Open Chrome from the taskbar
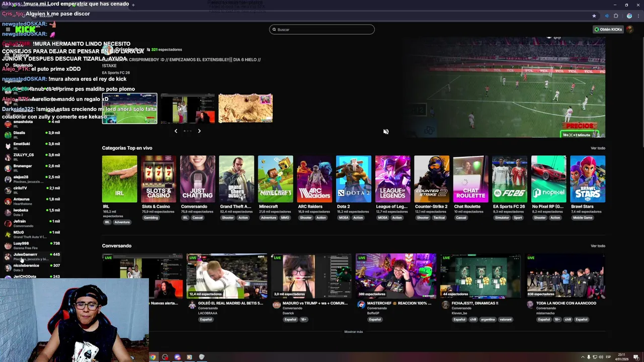644x362 pixels. tap(153, 357)
